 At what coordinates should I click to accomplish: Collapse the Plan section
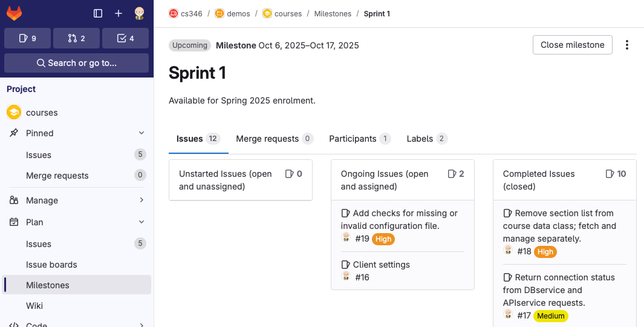(x=141, y=222)
